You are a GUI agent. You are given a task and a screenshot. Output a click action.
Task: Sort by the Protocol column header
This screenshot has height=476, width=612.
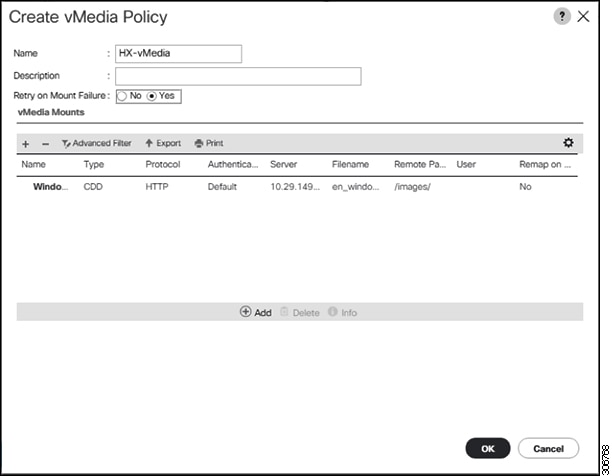click(163, 164)
